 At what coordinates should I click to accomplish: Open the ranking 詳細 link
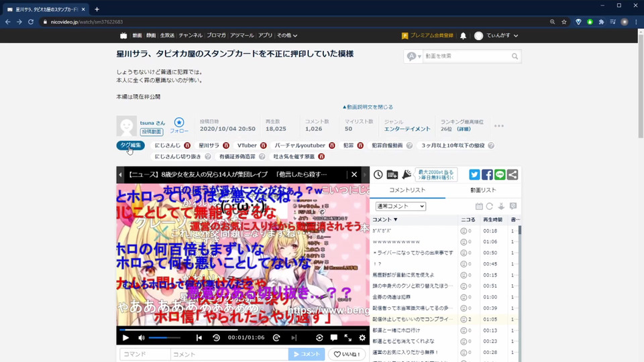click(x=464, y=129)
